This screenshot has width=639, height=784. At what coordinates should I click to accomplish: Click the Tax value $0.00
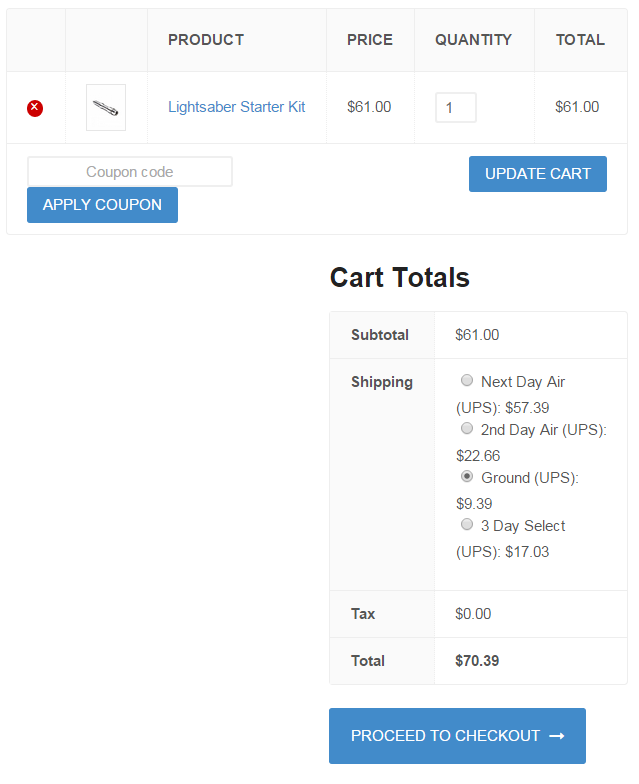click(473, 614)
